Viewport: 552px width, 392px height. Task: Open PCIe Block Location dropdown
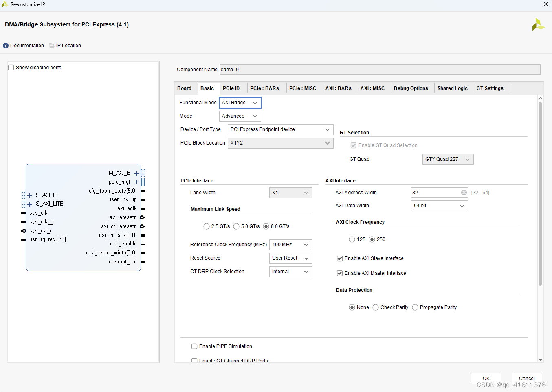click(x=280, y=143)
